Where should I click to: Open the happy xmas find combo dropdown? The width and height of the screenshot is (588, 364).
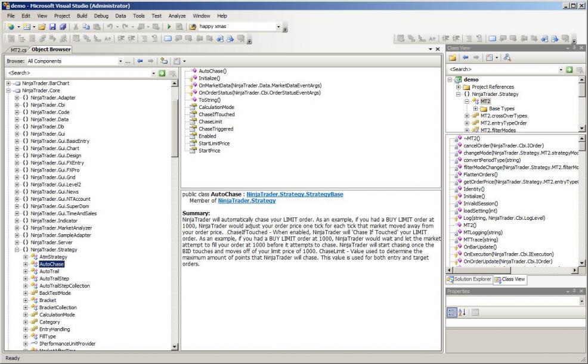pyautogui.click(x=278, y=27)
